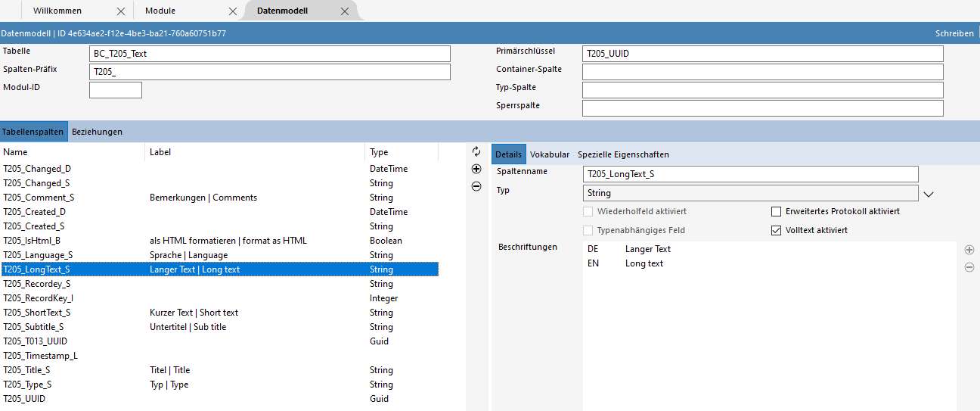The width and height of the screenshot is (980, 411).
Task: Toggle Wiederholfeld aktiviert checkbox
Action: [588, 212]
